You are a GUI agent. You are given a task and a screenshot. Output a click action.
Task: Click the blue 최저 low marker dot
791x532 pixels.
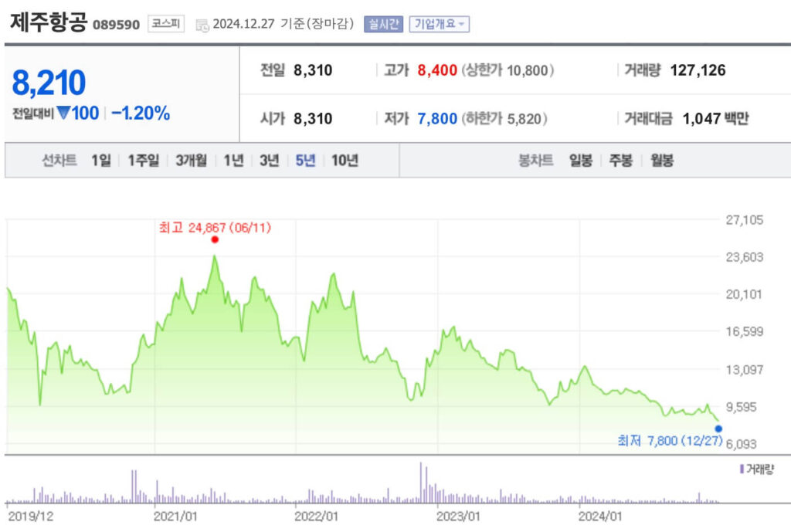(x=718, y=429)
